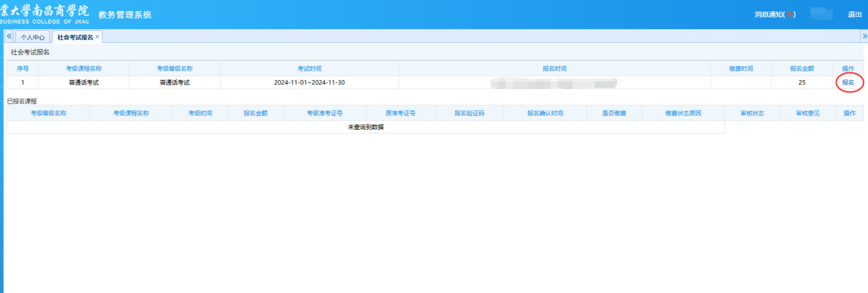Click the 考级准考证号 column header
The height and width of the screenshot is (293, 868).
pos(324,113)
